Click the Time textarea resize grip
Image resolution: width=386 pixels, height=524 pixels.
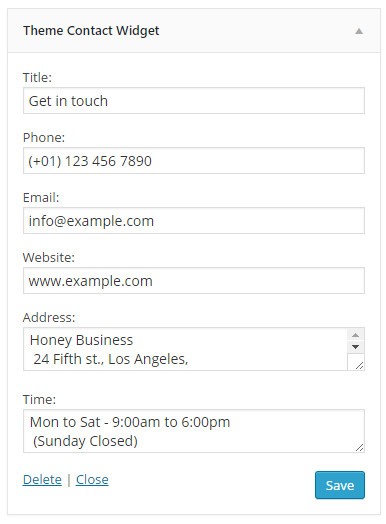[x=359, y=447]
